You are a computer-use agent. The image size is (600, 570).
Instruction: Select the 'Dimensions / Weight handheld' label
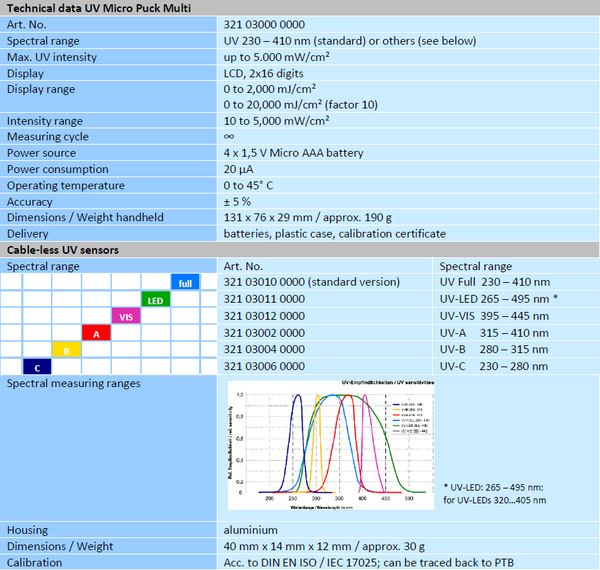click(85, 217)
